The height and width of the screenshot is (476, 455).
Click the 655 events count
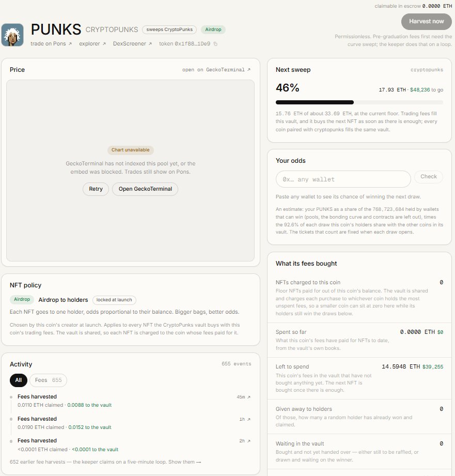tap(237, 364)
